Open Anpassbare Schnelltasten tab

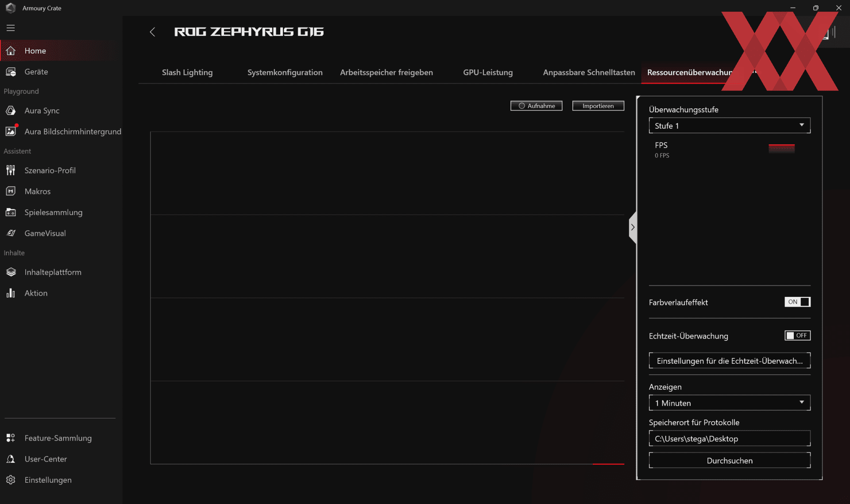tap(589, 73)
